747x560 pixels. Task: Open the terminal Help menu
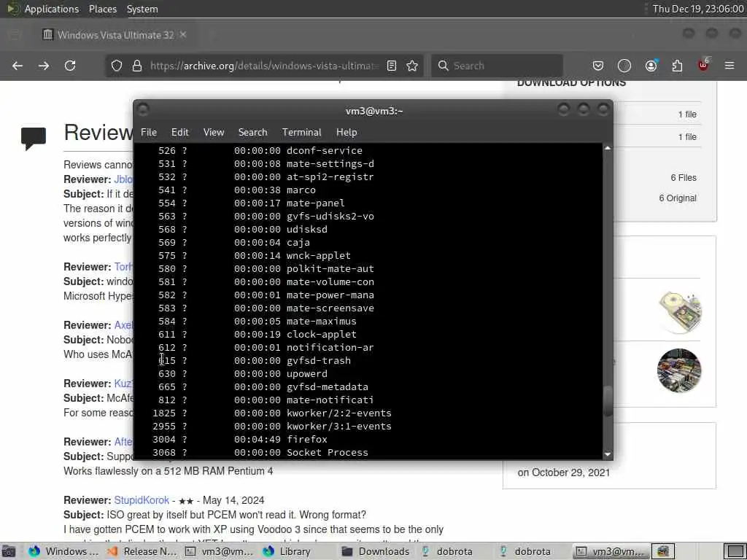tap(347, 133)
